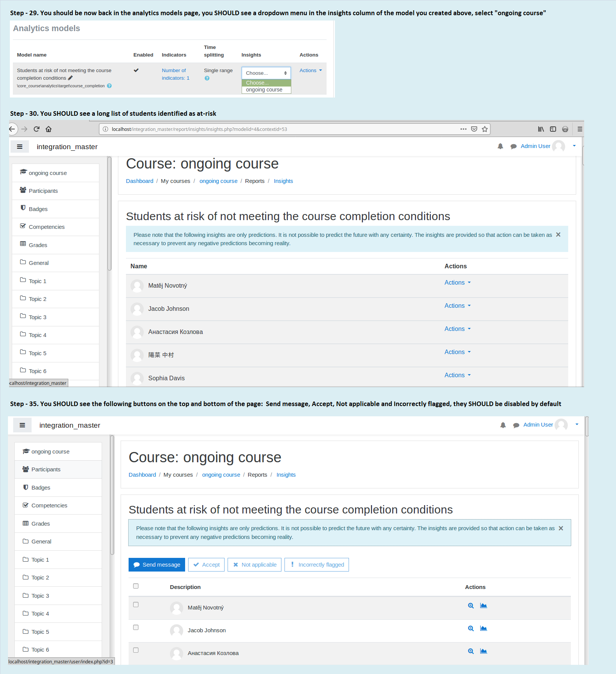Image resolution: width=616 pixels, height=674 pixels.
Task: Open help icon beside course_completion target
Action: [x=109, y=86]
